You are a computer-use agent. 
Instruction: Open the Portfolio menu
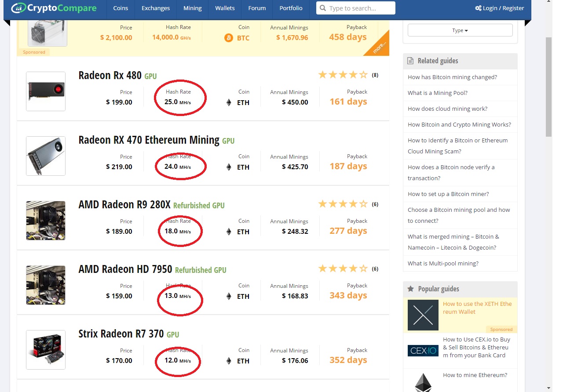pyautogui.click(x=291, y=8)
